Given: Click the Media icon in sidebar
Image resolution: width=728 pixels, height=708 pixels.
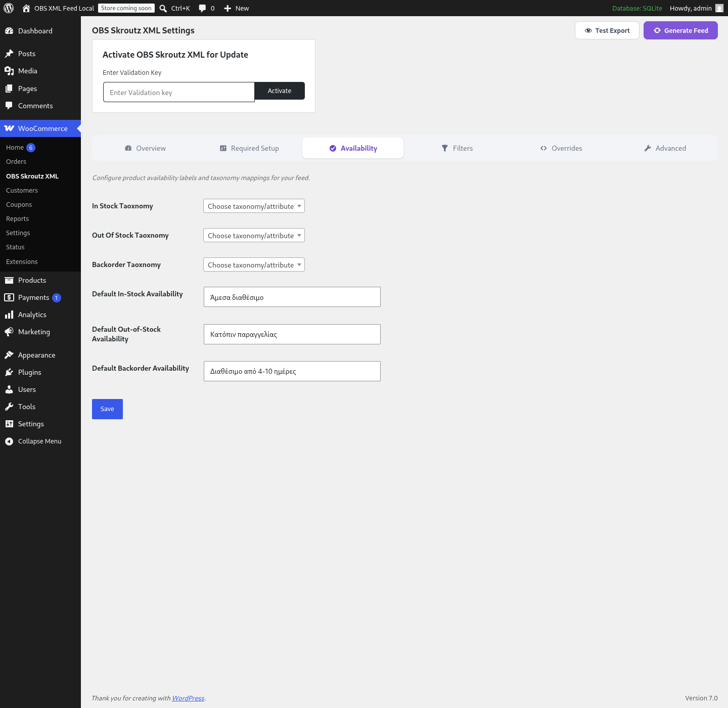Looking at the screenshot, I should [9, 71].
